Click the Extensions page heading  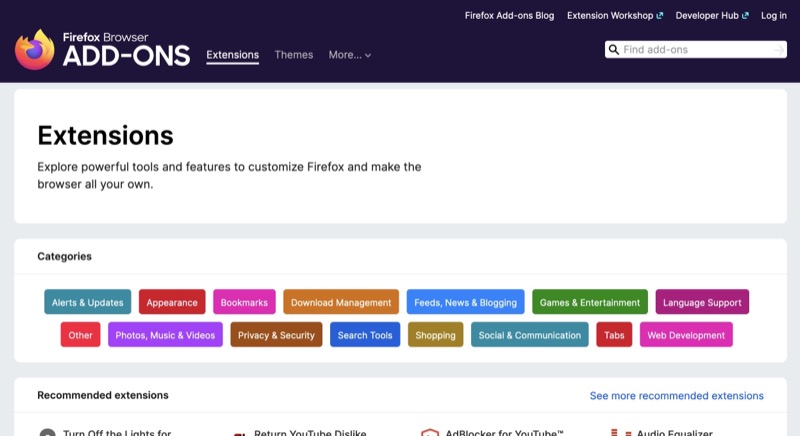pyautogui.click(x=106, y=136)
